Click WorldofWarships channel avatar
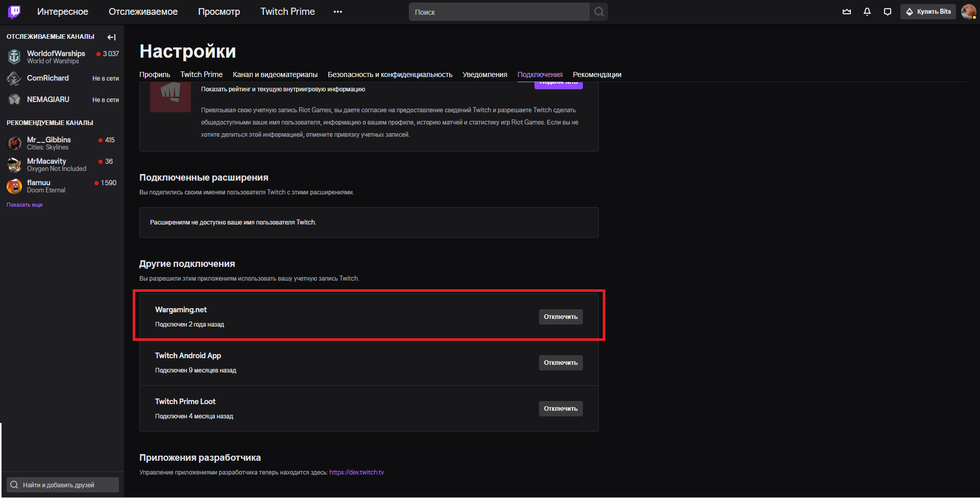980x498 pixels. point(14,57)
